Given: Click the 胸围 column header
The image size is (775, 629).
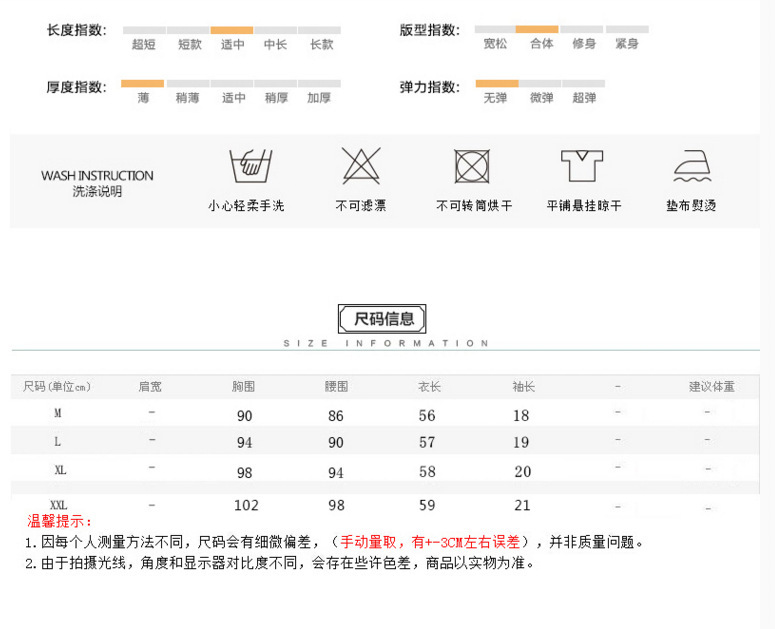Looking at the screenshot, I should [244, 386].
